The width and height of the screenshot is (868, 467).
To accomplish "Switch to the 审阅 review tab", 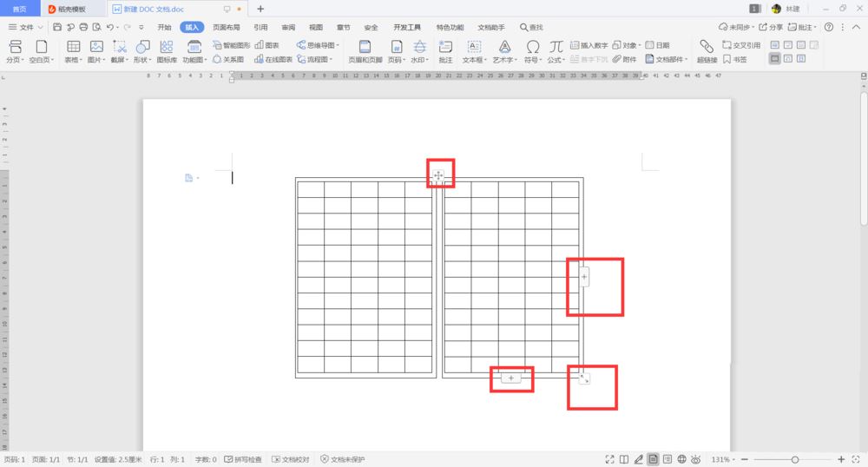I will pyautogui.click(x=288, y=27).
